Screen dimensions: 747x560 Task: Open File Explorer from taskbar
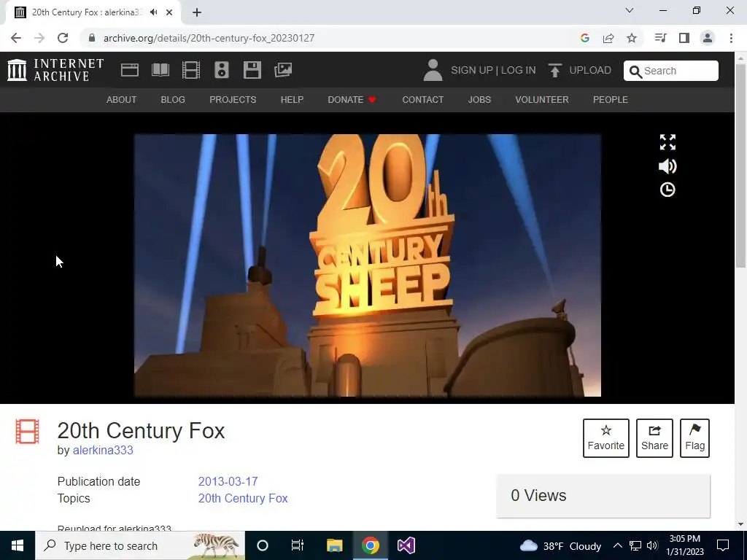pos(334,545)
